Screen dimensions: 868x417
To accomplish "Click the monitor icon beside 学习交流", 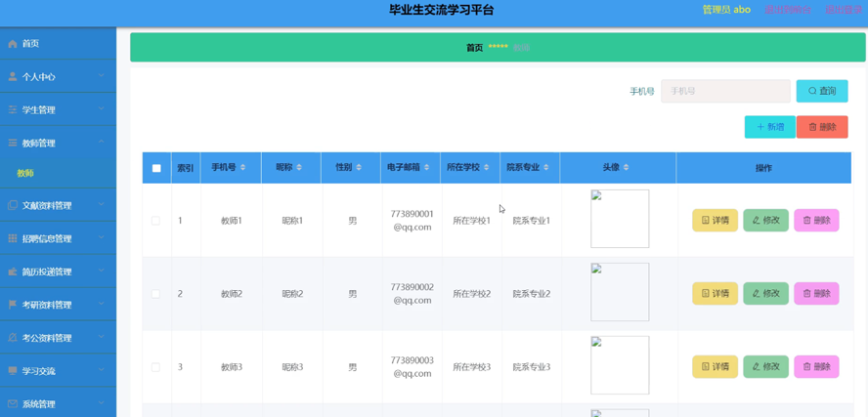I will (x=13, y=370).
